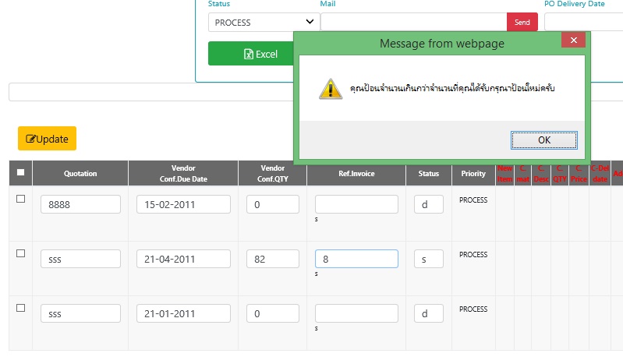623x364 pixels.
Task: Click the Priority column header
Action: pyautogui.click(x=473, y=173)
